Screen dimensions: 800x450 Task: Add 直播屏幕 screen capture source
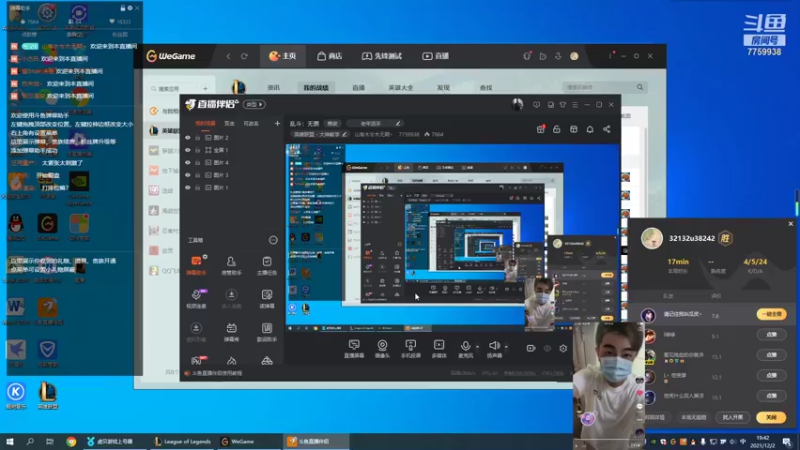coord(354,349)
